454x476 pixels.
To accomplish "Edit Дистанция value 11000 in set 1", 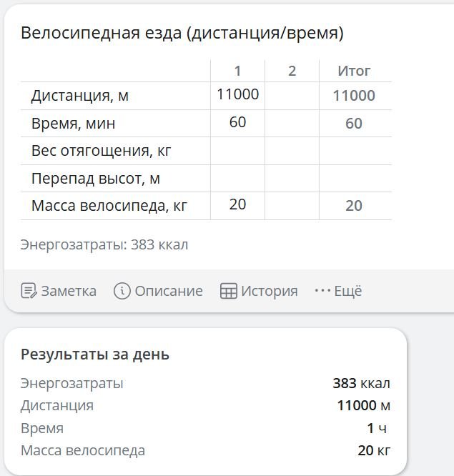I will (237, 94).
